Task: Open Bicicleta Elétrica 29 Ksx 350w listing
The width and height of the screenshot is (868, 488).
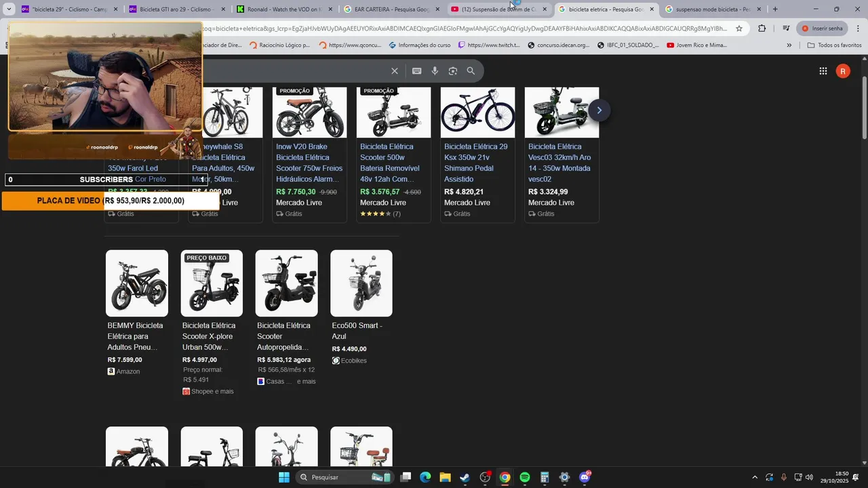Action: coord(476,163)
